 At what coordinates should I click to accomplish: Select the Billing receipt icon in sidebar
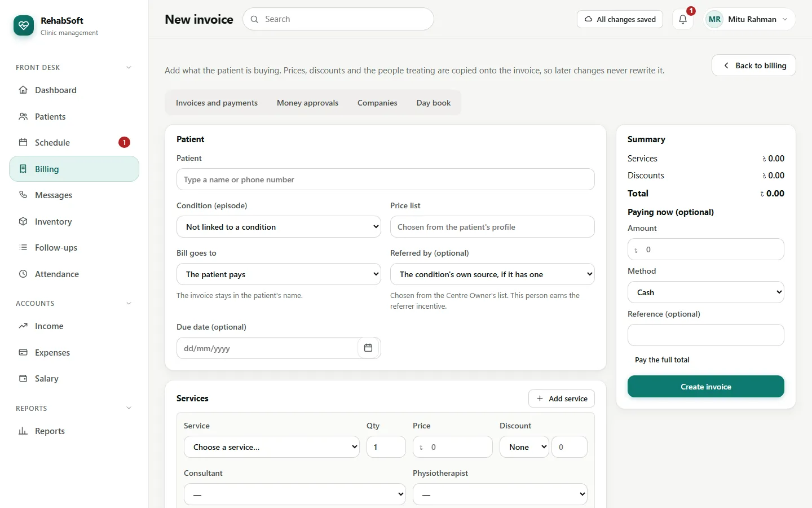[23, 169]
